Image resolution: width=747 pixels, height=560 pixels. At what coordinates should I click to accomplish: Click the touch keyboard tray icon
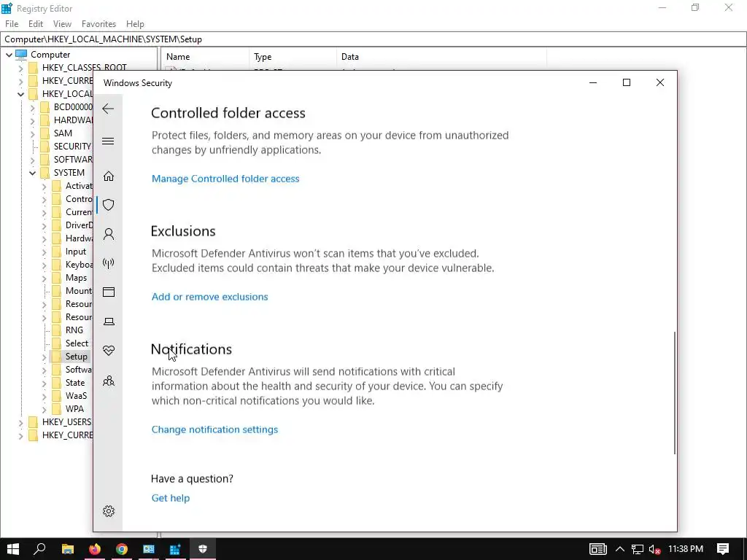(x=598, y=549)
